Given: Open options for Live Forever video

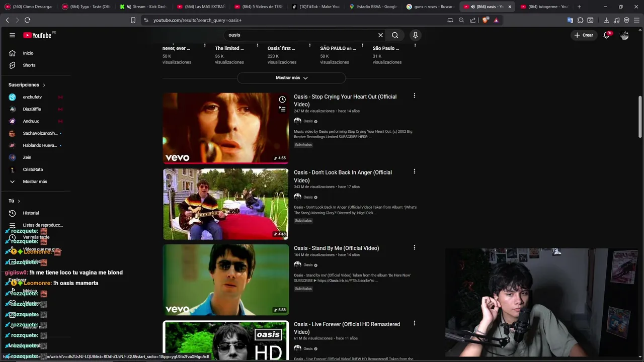Looking at the screenshot, I should pos(414,323).
